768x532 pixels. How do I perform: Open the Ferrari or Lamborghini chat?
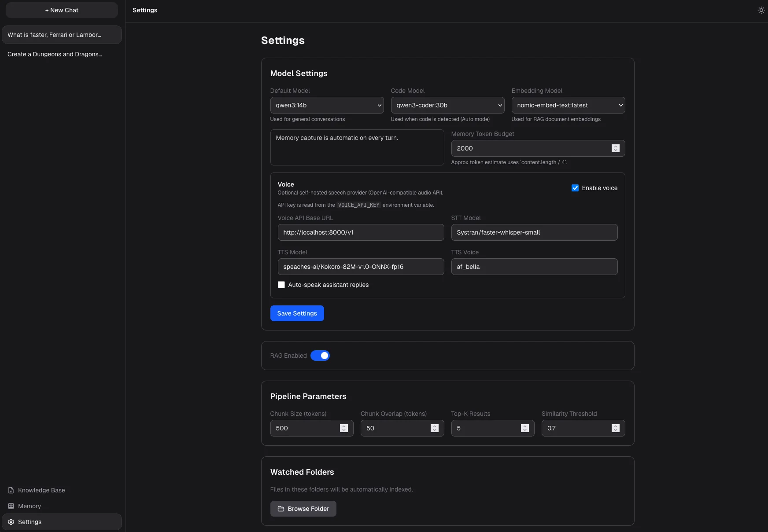point(62,35)
